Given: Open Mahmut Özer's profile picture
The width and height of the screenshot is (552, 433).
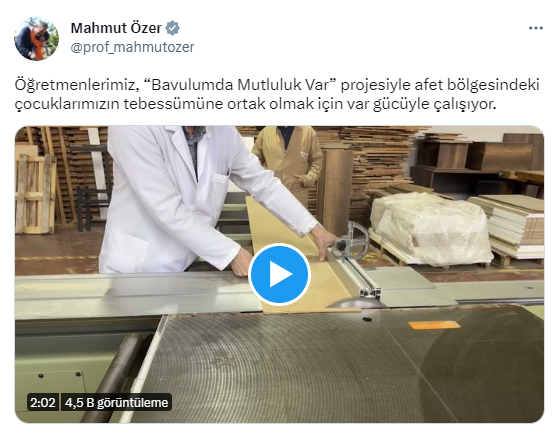Looking at the screenshot, I should coord(36,38).
